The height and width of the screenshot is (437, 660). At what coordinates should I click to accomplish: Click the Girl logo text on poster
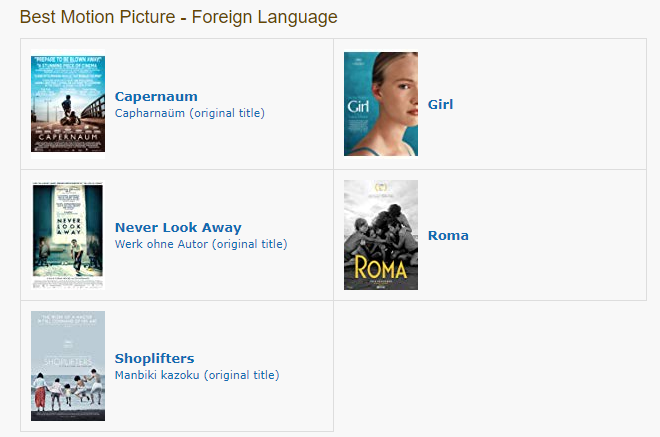[x=358, y=106]
